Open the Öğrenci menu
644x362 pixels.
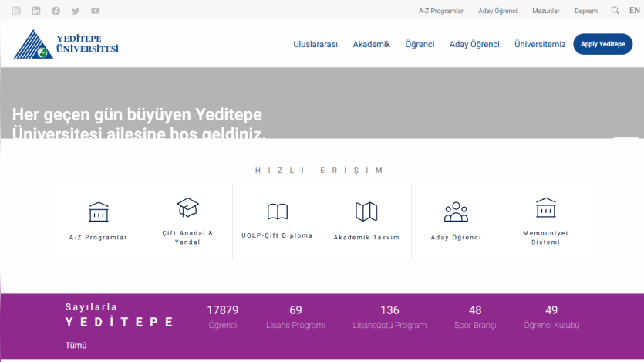pyautogui.click(x=420, y=44)
